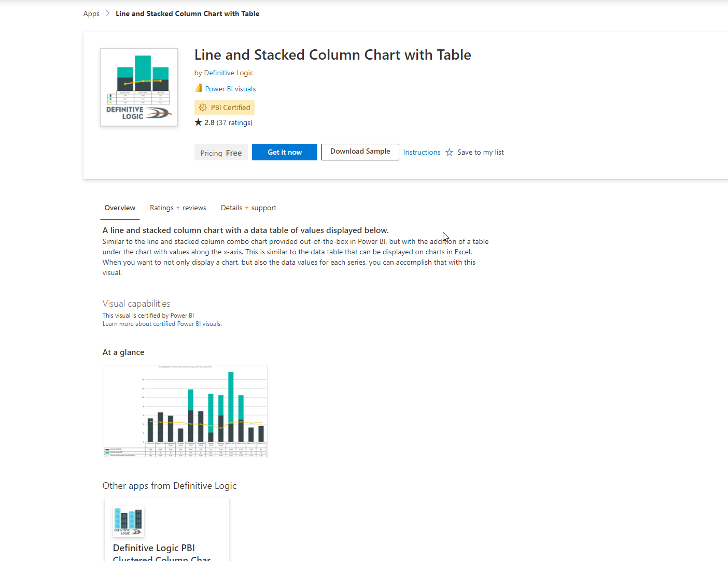Open the Instructions link

422,152
